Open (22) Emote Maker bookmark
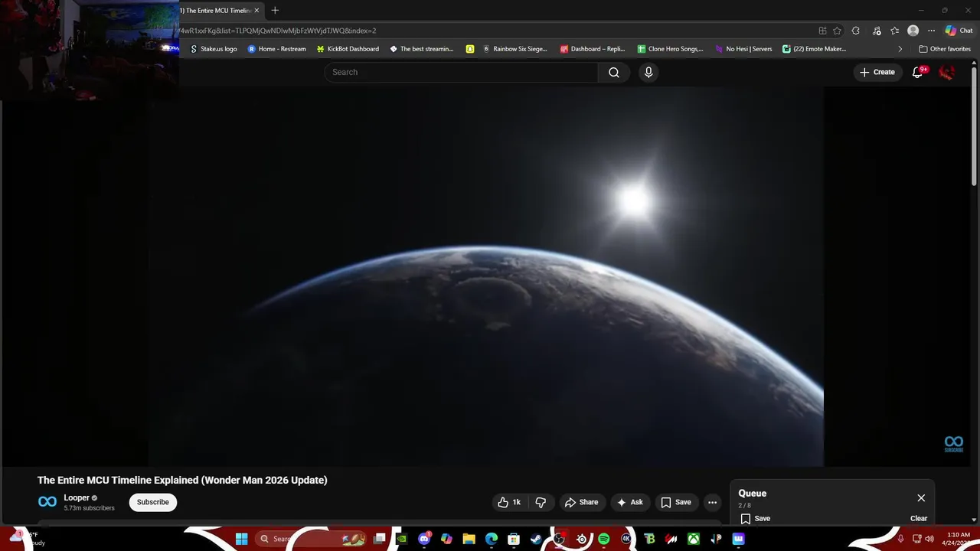 point(814,49)
